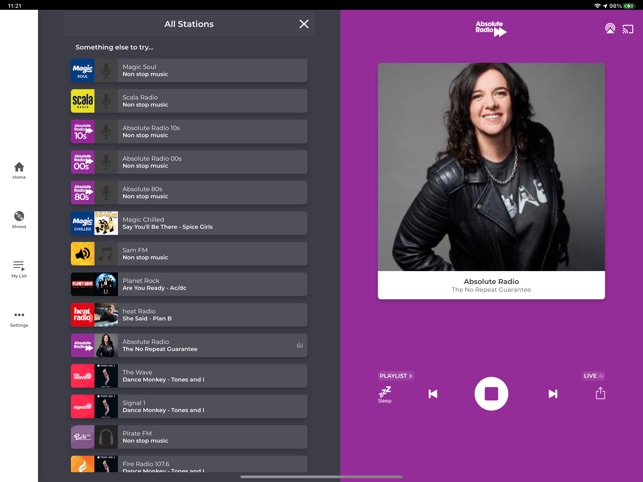Tap the Absolute Radio logo in header
643x482 pixels.
click(491, 29)
